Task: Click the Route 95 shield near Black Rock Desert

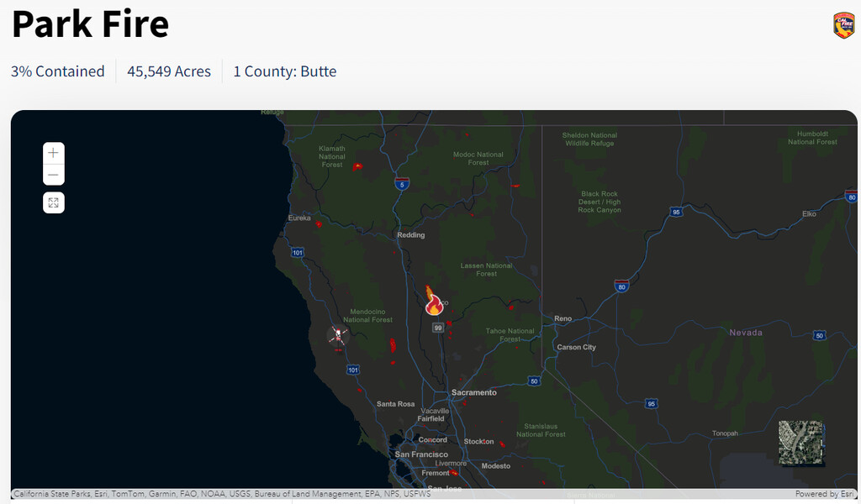Action: pos(677,213)
